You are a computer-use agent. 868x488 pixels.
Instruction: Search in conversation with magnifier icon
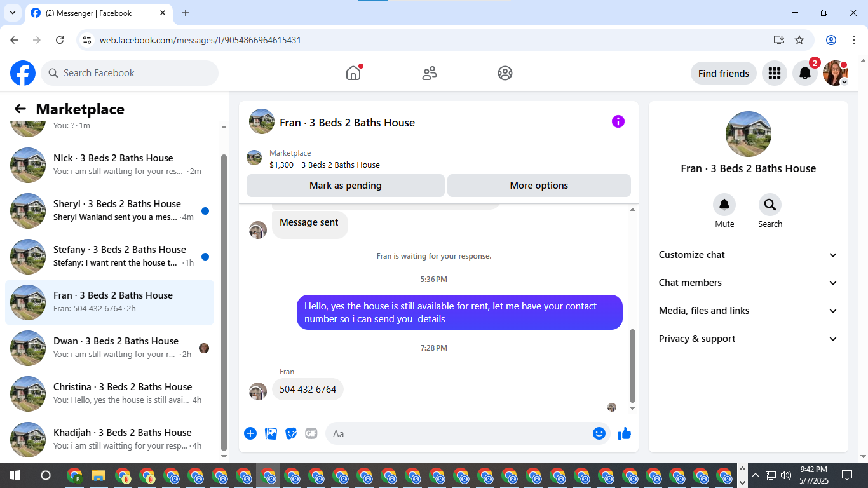point(770,205)
